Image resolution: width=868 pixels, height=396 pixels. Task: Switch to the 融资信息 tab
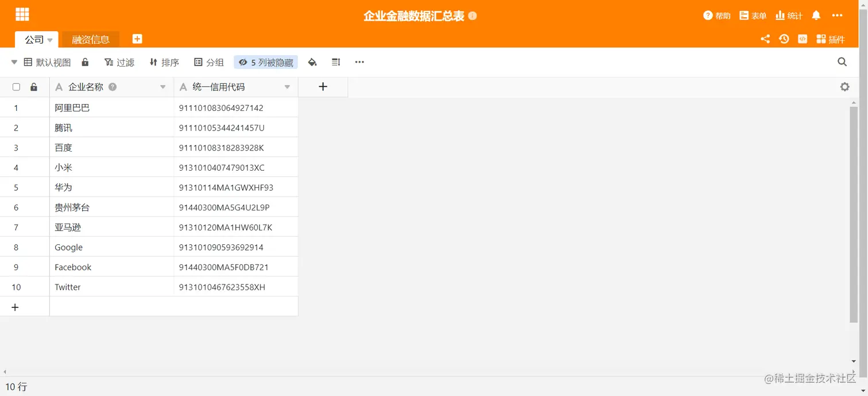point(91,39)
